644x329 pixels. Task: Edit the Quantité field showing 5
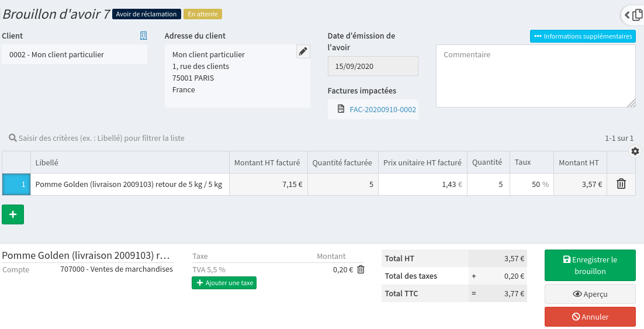(488, 184)
